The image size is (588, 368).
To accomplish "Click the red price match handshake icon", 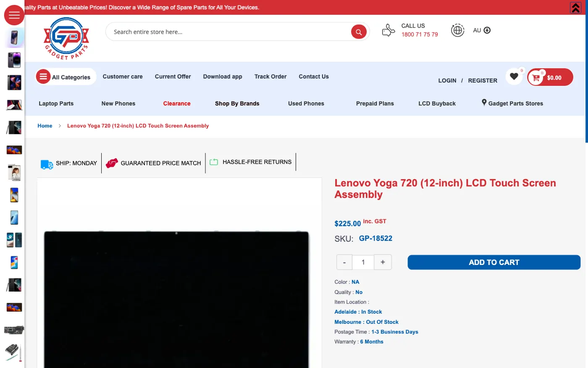I will pyautogui.click(x=112, y=163).
